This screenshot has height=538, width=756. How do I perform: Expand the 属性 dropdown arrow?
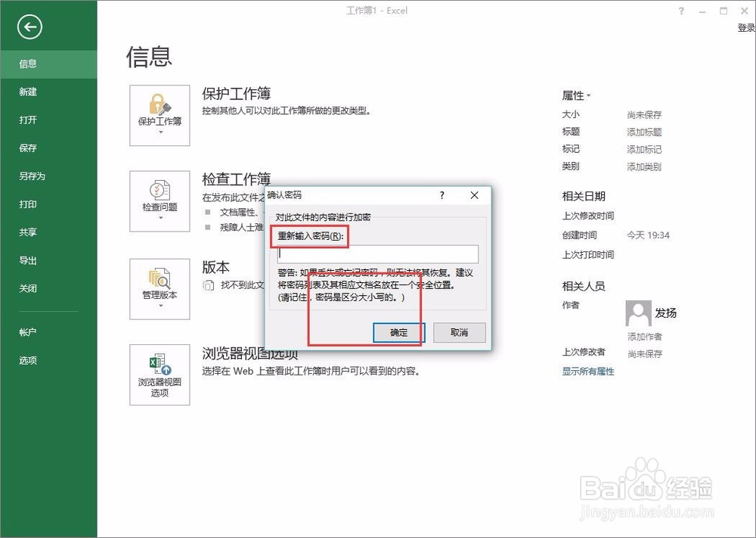click(x=589, y=95)
